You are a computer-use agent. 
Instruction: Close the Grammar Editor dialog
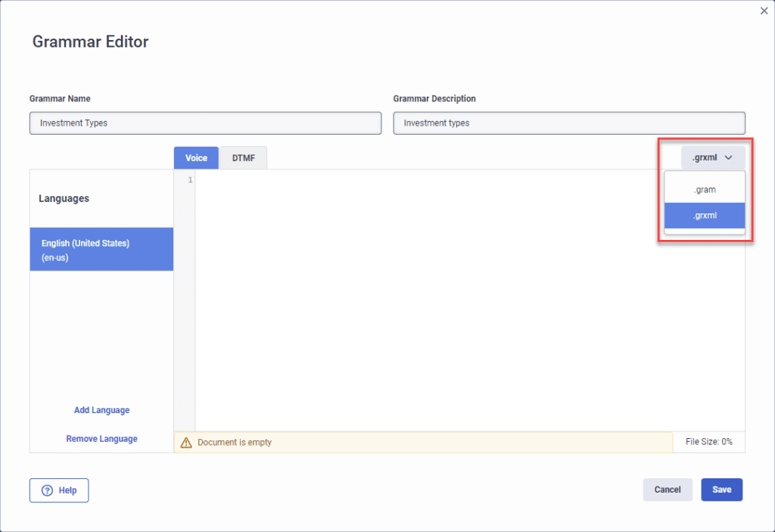pos(764,11)
